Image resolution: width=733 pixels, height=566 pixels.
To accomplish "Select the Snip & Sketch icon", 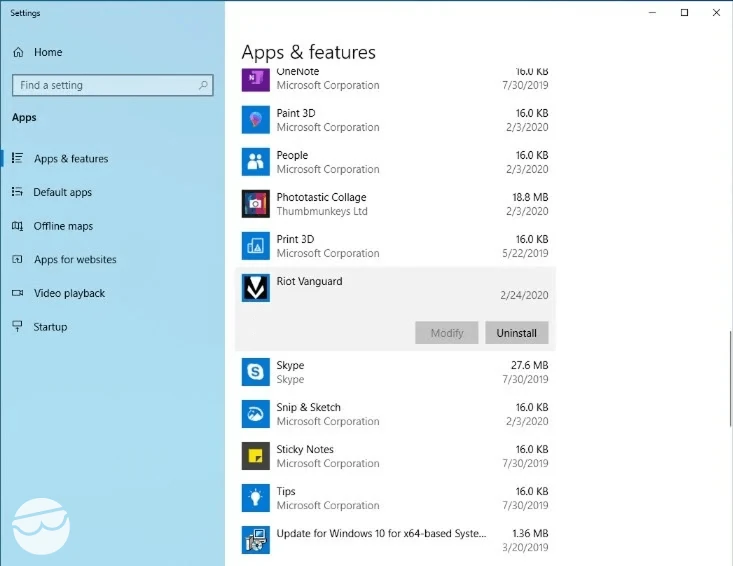I will coord(256,414).
